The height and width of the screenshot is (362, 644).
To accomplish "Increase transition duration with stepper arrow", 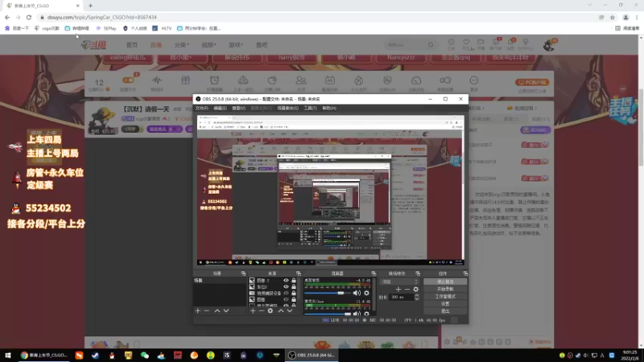I will coord(416,295).
